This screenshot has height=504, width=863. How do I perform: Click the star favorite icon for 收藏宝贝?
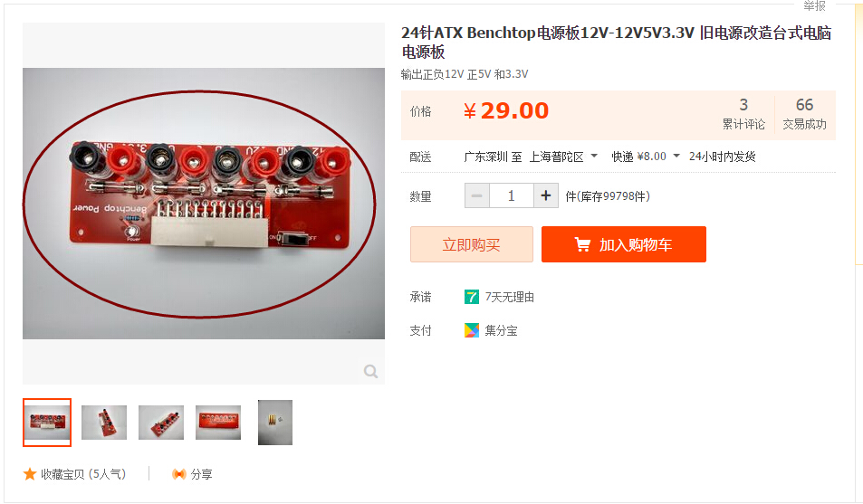(x=30, y=474)
